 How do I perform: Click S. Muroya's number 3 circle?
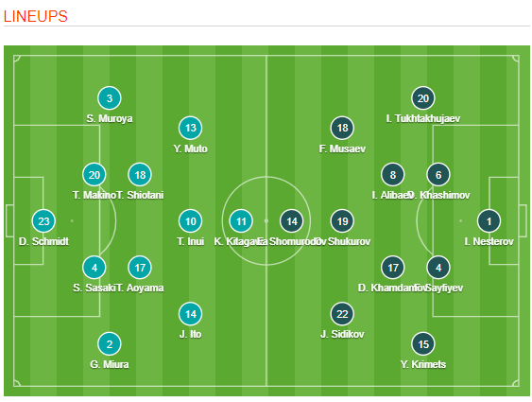click(110, 98)
